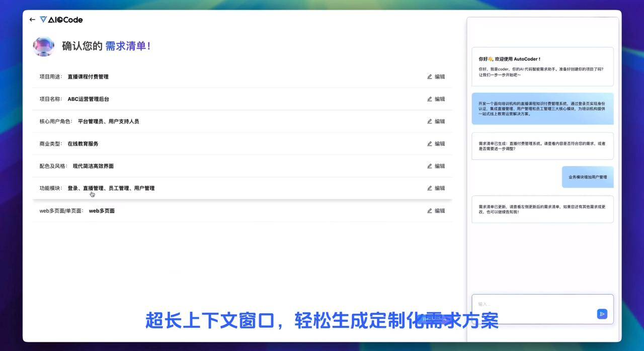This screenshot has height=351, width=644.
Task: Click the pencil icon for 配色及风格
Action: [430, 166]
